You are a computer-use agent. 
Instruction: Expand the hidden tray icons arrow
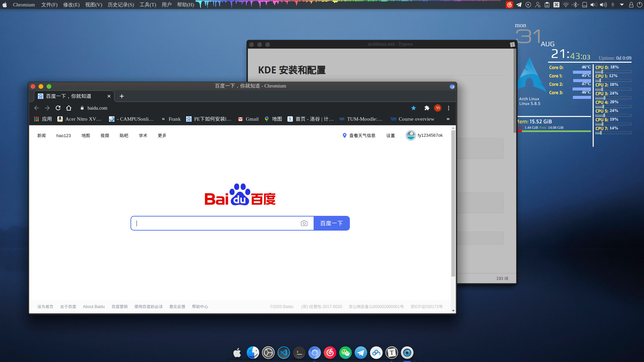(x=622, y=5)
